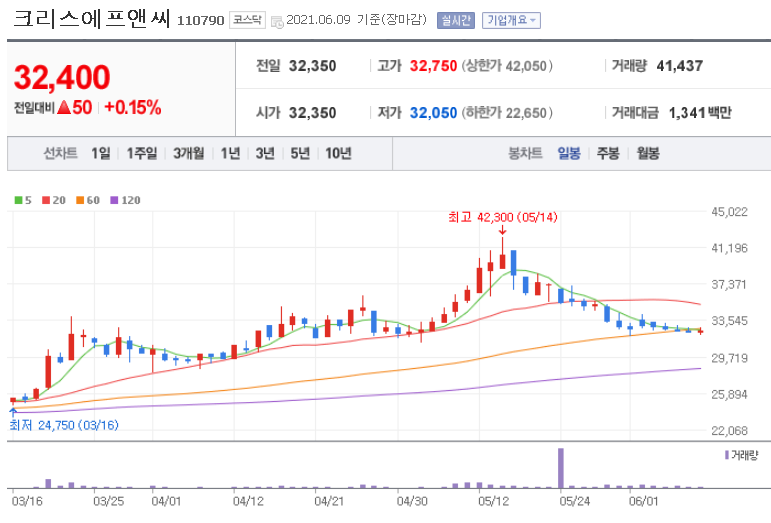Select the 10년 line chart tab

point(338,153)
